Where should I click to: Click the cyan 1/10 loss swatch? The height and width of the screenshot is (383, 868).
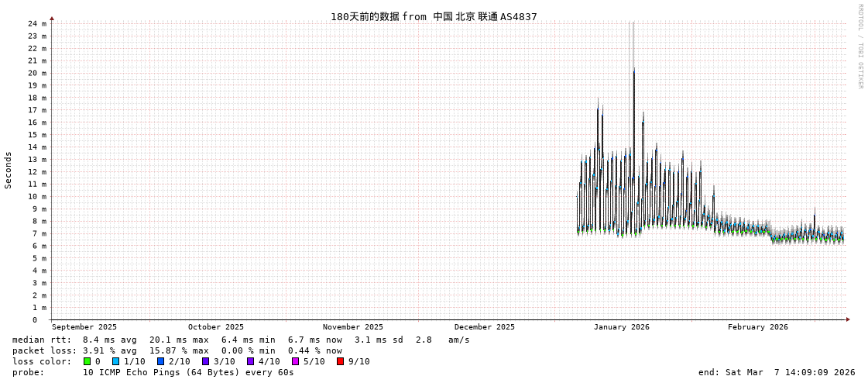point(115,361)
